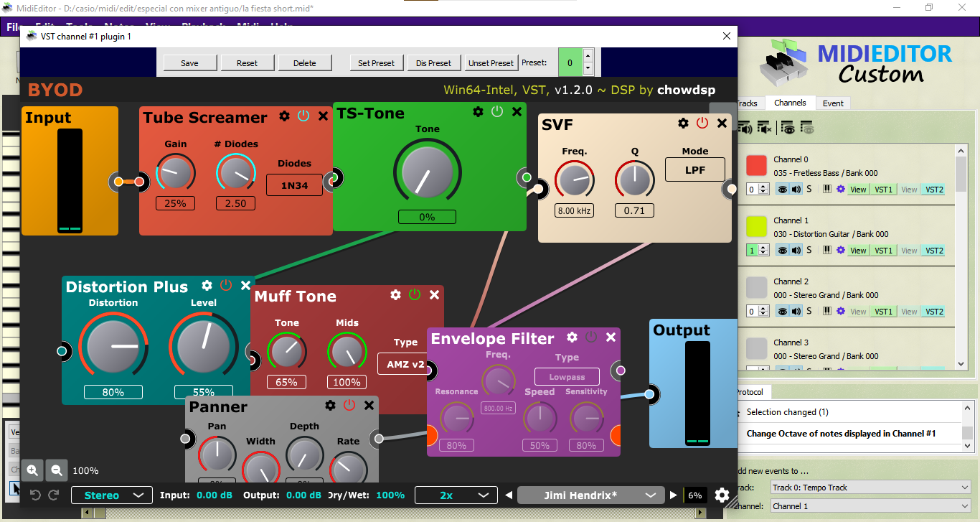
Task: Switch to the Channels tab
Action: click(790, 103)
